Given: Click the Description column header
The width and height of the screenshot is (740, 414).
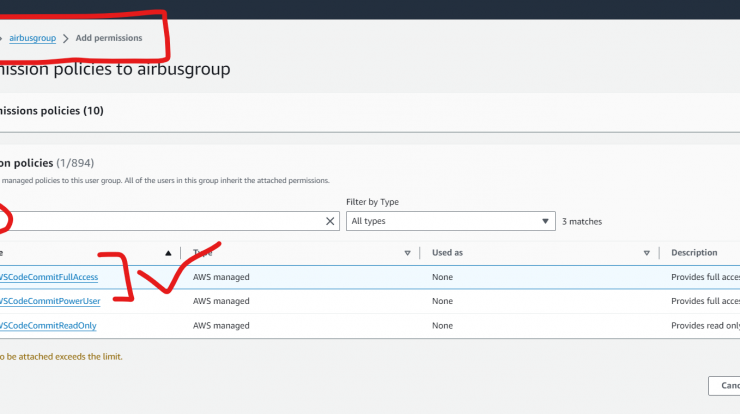Looking at the screenshot, I should 694,253.
